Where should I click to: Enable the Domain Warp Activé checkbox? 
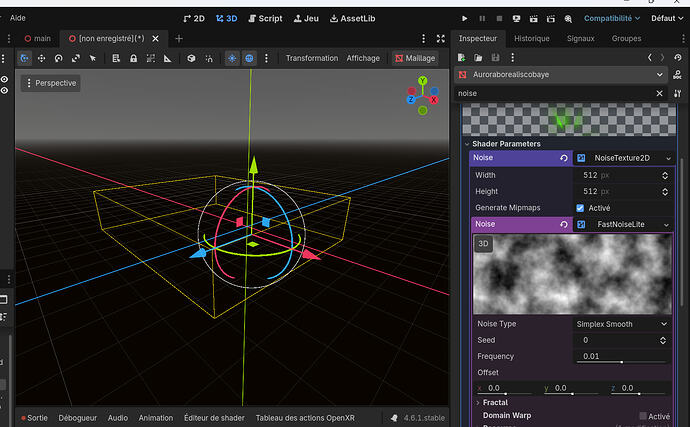pyautogui.click(x=643, y=416)
